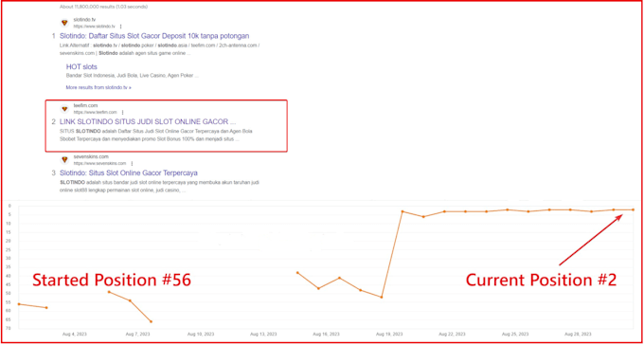Open "LINK SLOTINDO SITUS JUDI SLOT ONLINE" result
The image size is (644, 345).
point(148,121)
